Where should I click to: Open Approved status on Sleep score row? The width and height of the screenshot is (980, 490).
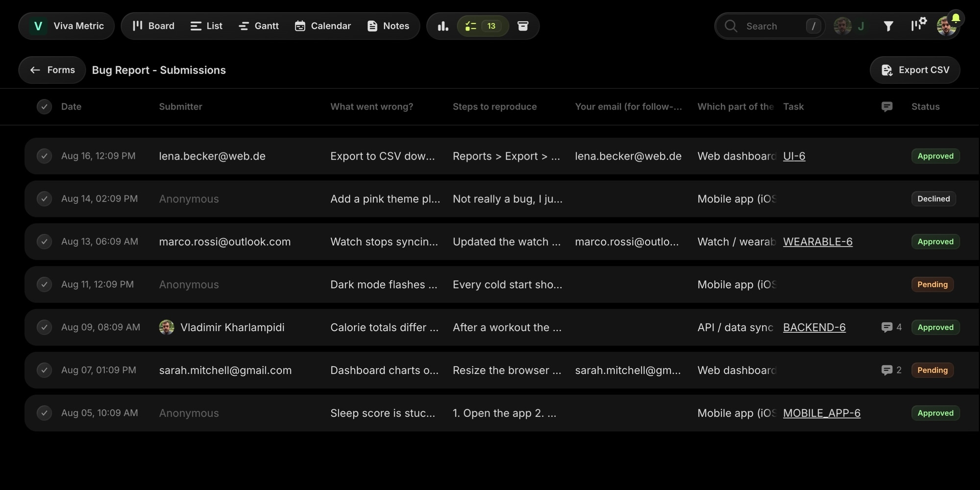(x=935, y=413)
